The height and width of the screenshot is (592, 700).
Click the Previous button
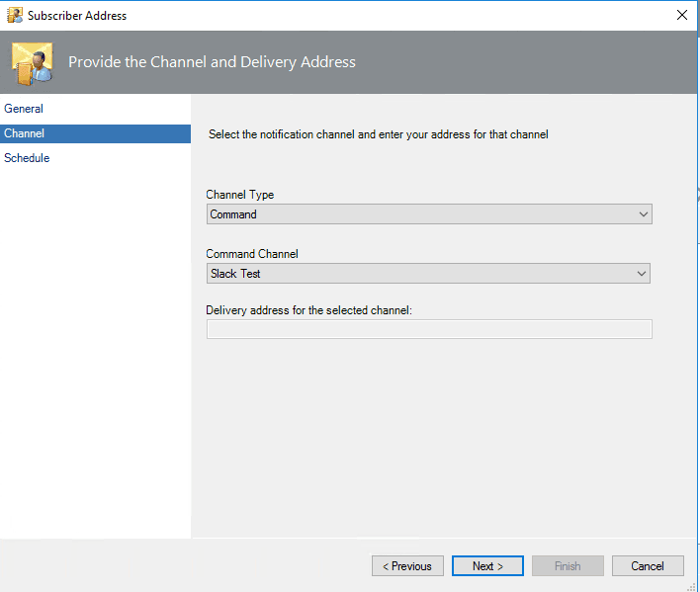point(407,565)
